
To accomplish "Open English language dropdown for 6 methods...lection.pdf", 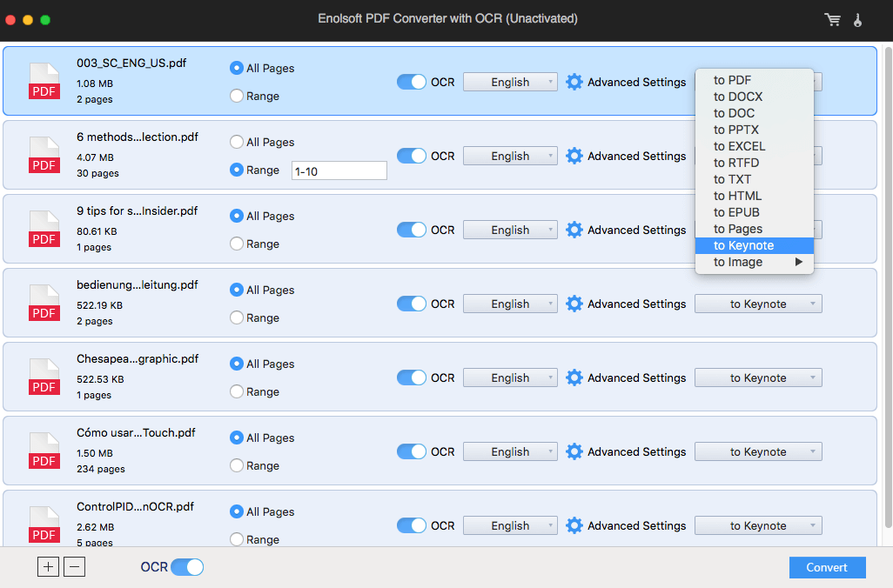I will click(510, 156).
